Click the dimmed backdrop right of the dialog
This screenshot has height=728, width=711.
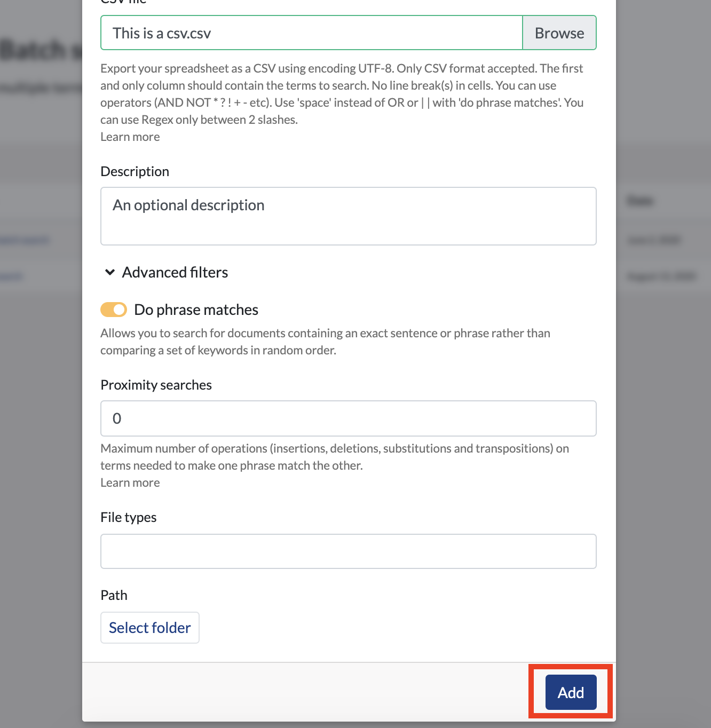coord(663,427)
